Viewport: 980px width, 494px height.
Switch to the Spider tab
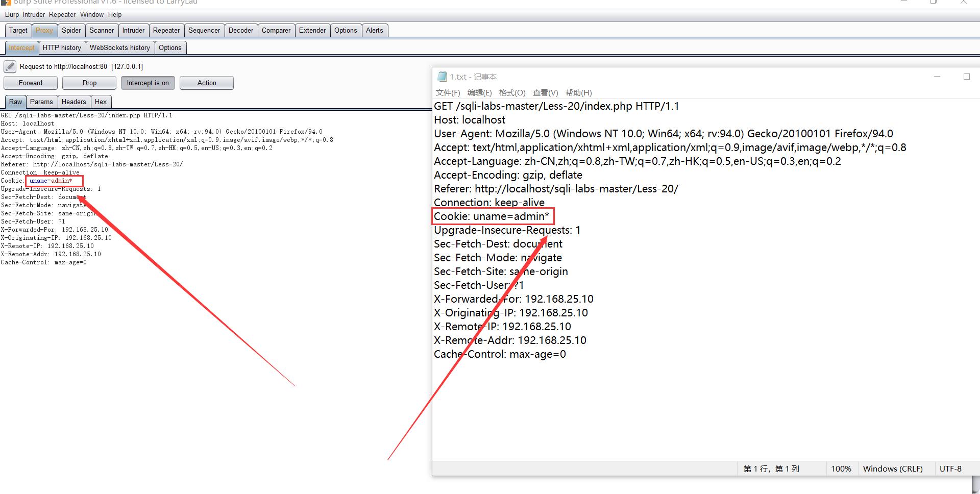pos(71,31)
